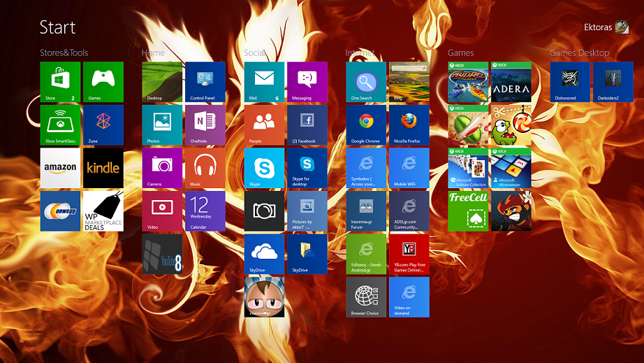Open the Mobile WiFi tile

409,168
